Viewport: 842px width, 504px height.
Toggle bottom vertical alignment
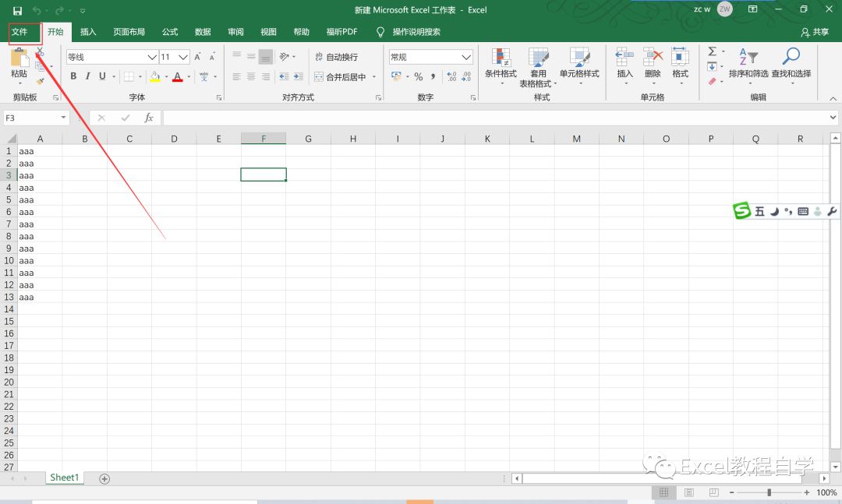coord(266,57)
